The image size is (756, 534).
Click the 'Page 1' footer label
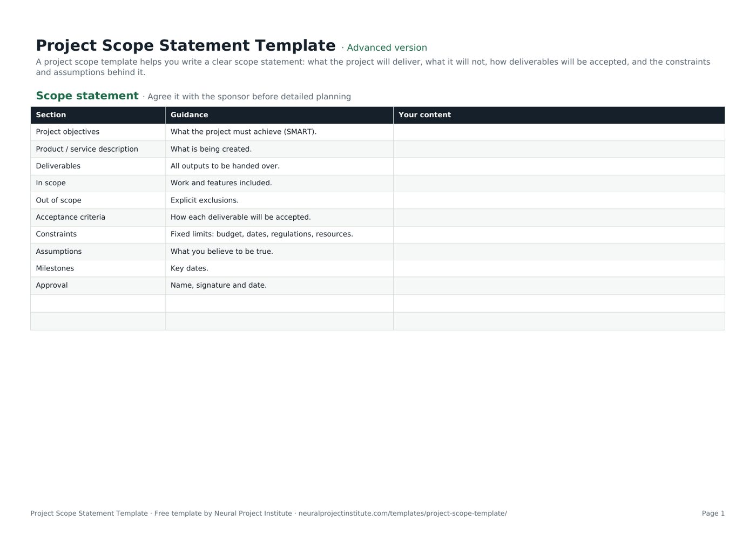[x=713, y=513]
